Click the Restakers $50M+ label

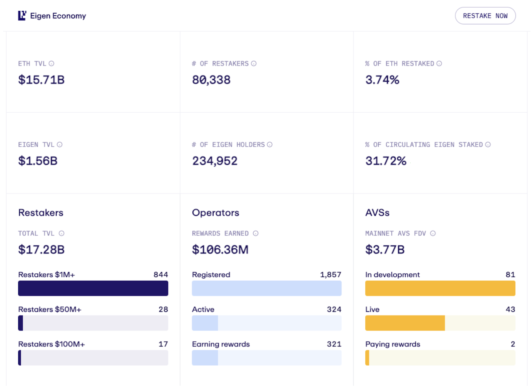click(x=50, y=310)
